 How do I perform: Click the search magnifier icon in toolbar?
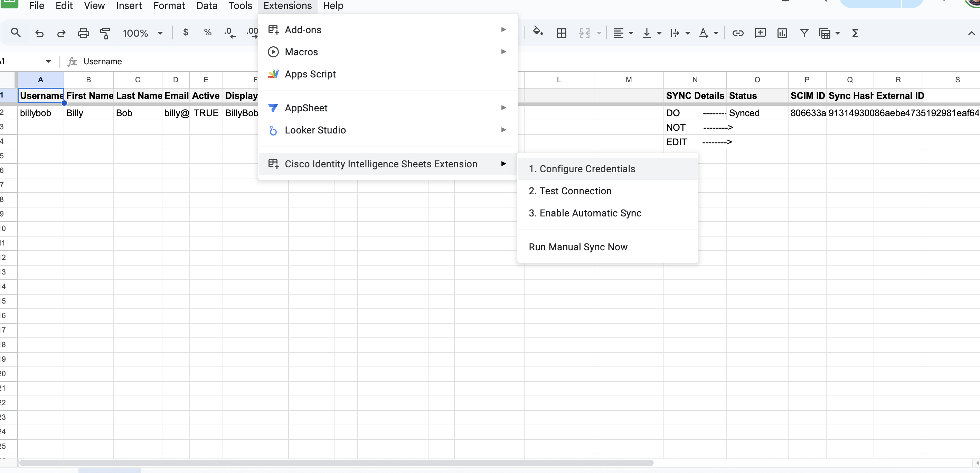(16, 33)
